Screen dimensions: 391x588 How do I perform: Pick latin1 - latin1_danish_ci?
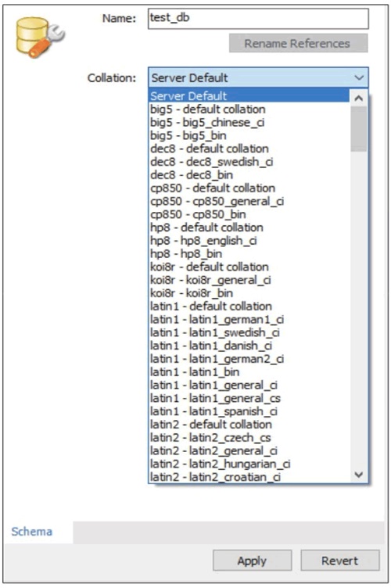point(249,346)
